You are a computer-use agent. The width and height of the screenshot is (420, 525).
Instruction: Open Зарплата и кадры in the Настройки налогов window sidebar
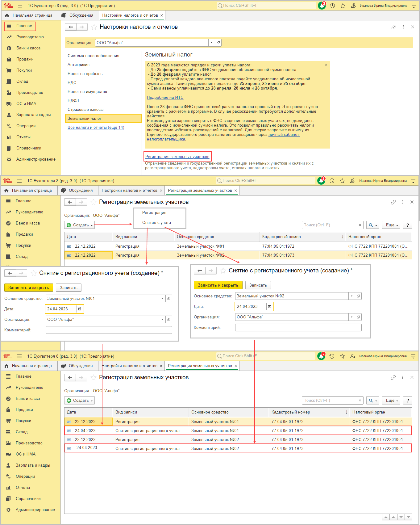tap(33, 115)
